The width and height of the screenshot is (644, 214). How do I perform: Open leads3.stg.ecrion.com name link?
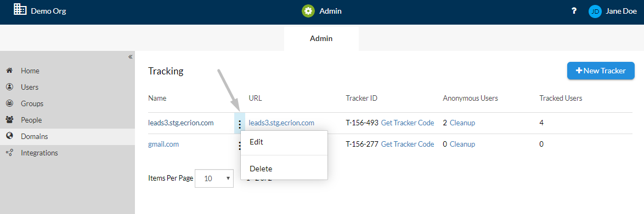point(180,123)
